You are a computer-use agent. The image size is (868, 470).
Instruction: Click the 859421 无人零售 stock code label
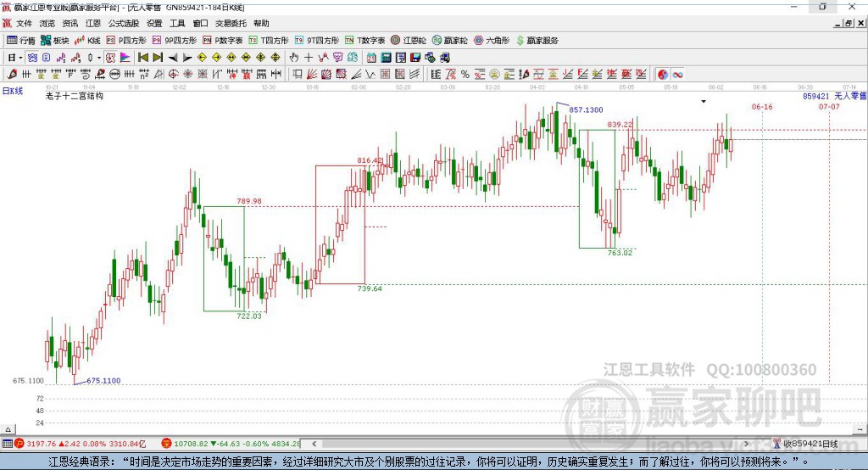click(834, 96)
